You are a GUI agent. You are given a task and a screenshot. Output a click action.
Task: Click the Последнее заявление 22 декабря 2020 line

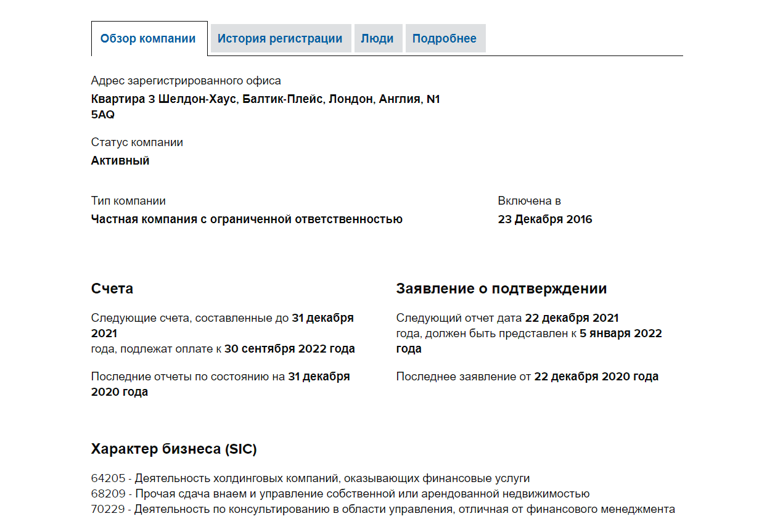coord(527,377)
